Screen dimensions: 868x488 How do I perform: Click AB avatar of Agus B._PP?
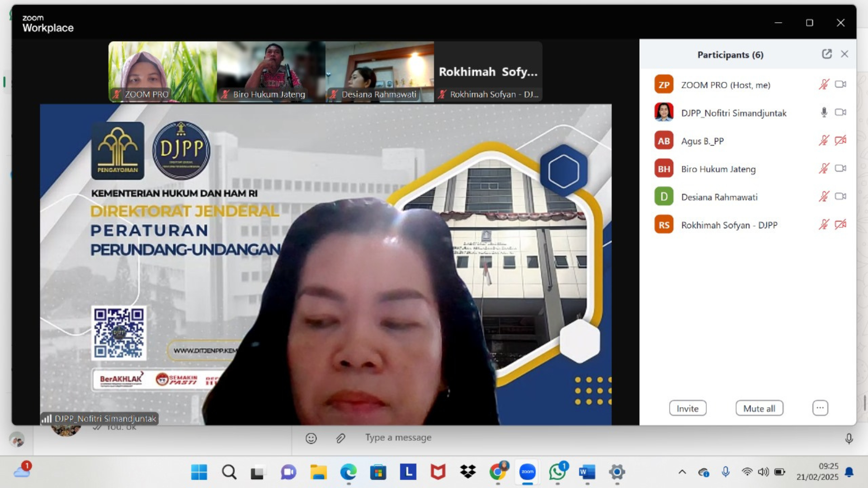[664, 141]
